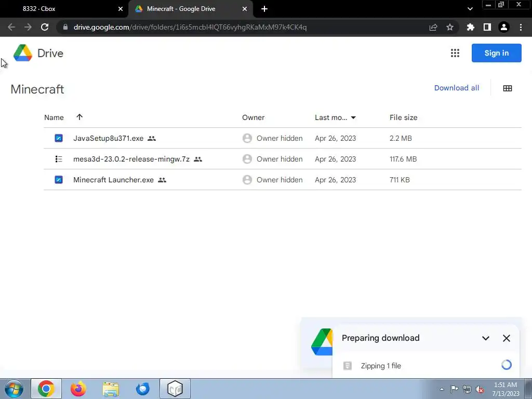Reverse sort direction with Name arrow
Screen dimensions: 532x399
(x=79, y=117)
